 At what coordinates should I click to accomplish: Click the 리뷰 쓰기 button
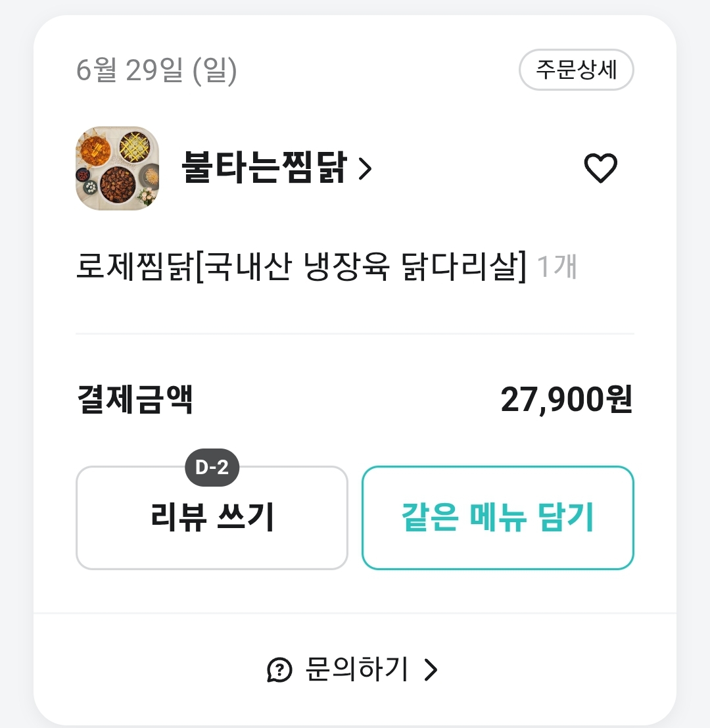tap(212, 518)
